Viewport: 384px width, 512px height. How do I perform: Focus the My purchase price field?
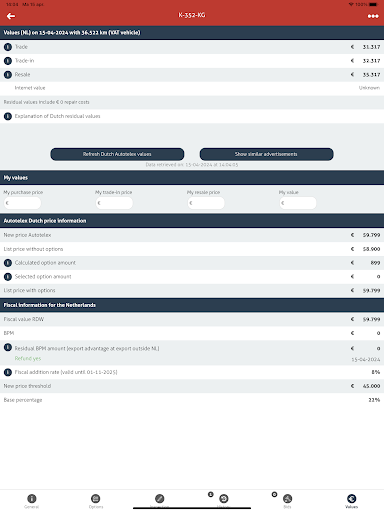point(22,203)
